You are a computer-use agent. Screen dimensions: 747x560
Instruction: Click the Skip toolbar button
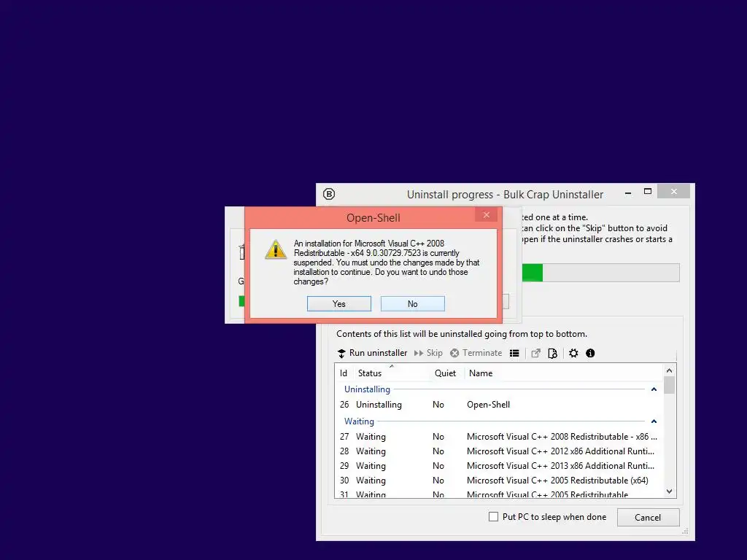coord(428,353)
